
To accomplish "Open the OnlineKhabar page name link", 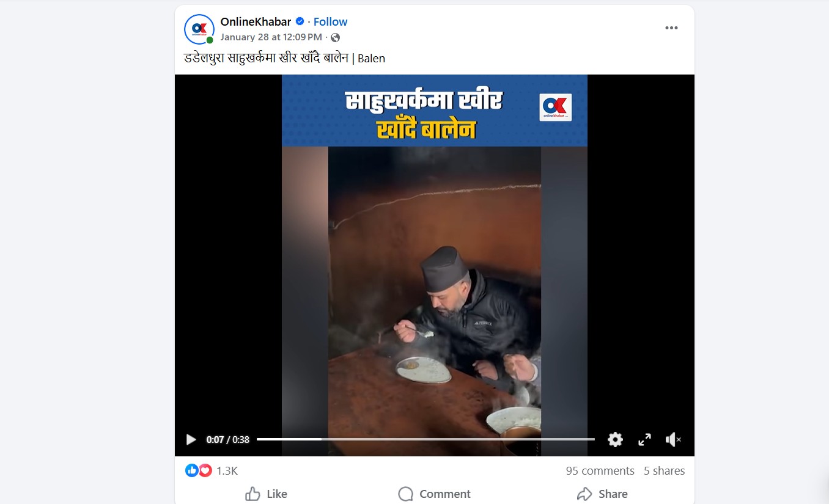I will click(256, 21).
